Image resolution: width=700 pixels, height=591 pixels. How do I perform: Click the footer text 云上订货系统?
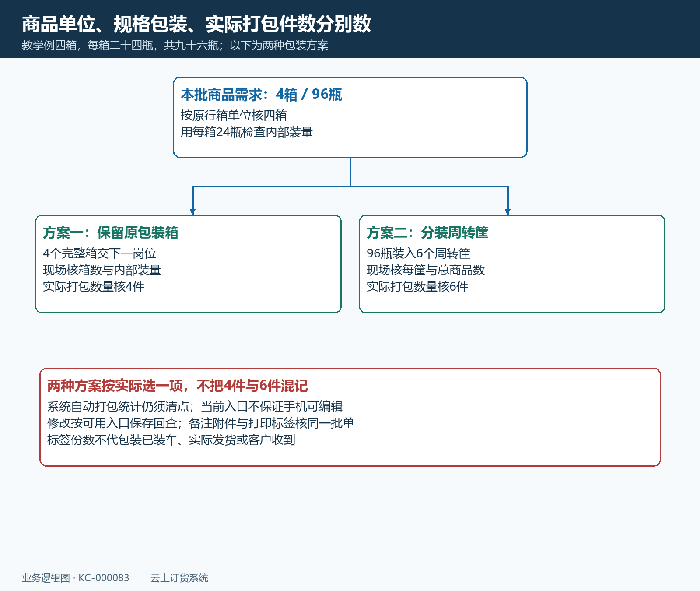179,578
